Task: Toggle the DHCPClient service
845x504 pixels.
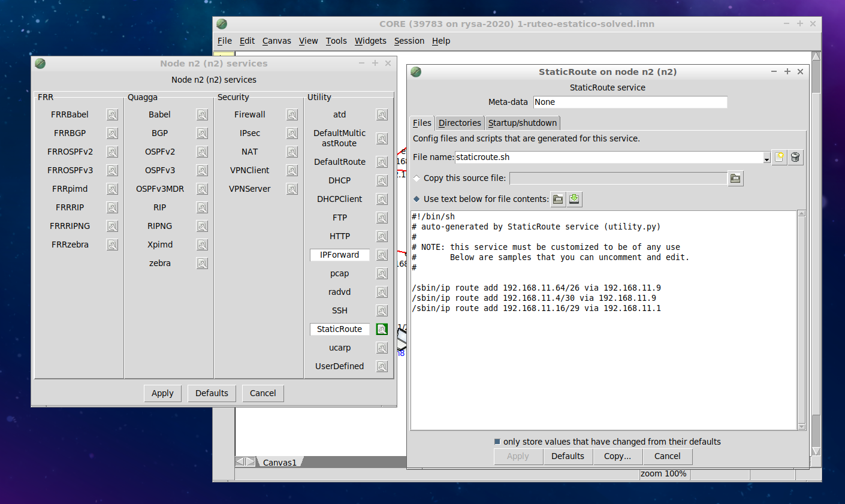Action: [339, 199]
